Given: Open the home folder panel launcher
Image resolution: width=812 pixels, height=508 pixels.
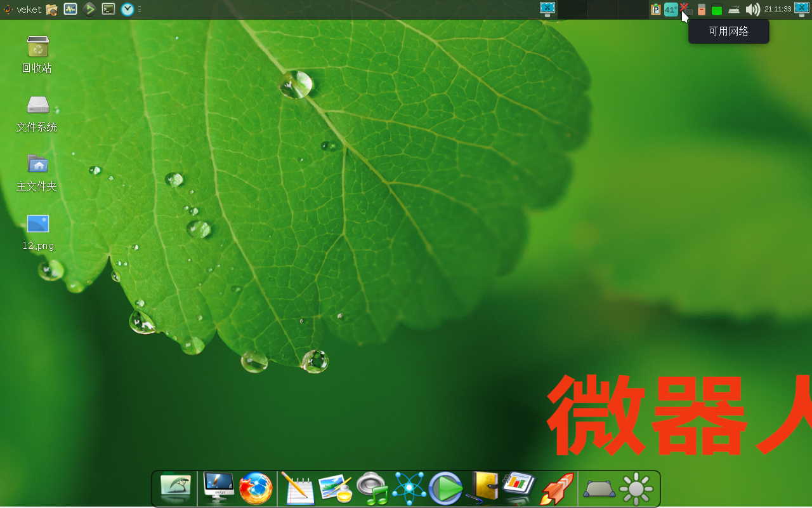Looking at the screenshot, I should click(x=52, y=9).
